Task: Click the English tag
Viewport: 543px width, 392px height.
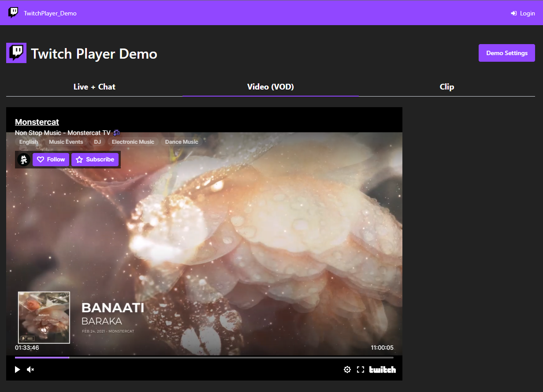Action: 29,142
